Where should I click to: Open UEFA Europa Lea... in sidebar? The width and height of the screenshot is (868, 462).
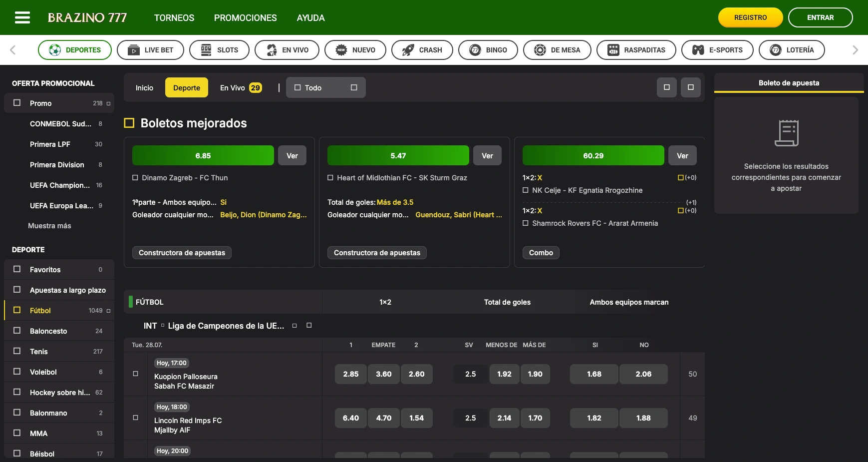point(59,206)
